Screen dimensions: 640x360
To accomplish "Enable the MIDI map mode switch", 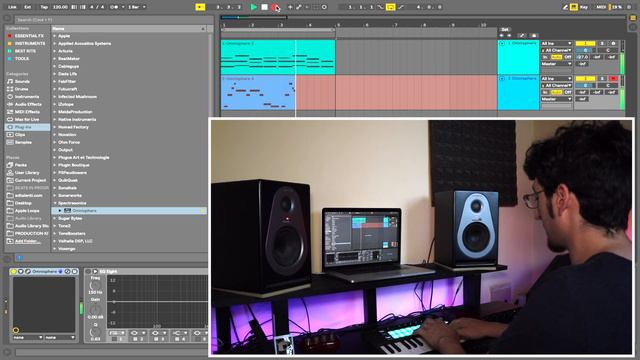I will 600,7.
